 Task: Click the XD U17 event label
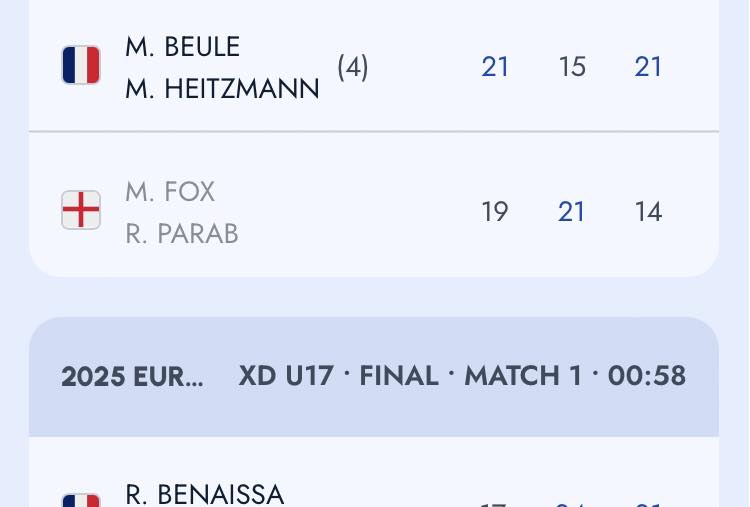(283, 376)
